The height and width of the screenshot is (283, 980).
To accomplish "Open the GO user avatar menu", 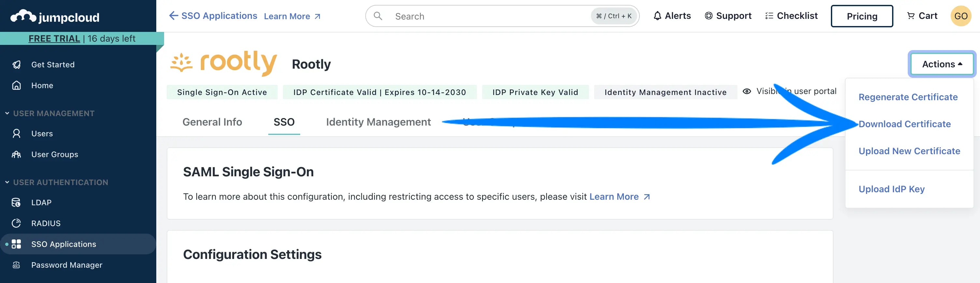I will [960, 16].
